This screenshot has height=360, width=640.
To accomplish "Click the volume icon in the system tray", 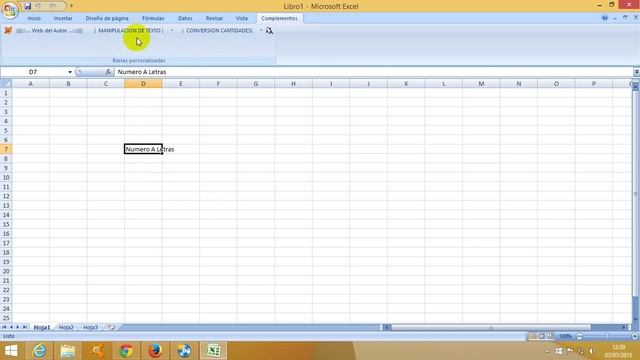I will click(x=591, y=351).
